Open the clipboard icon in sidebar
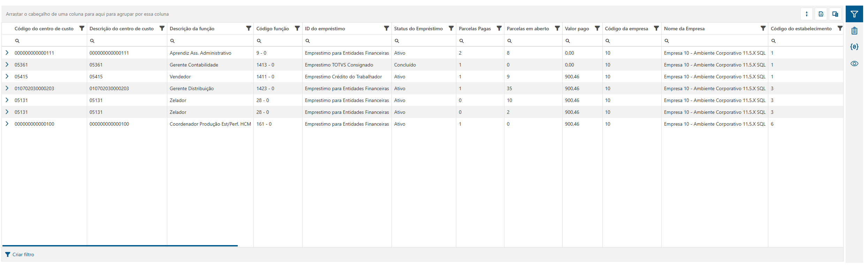 coord(854,31)
